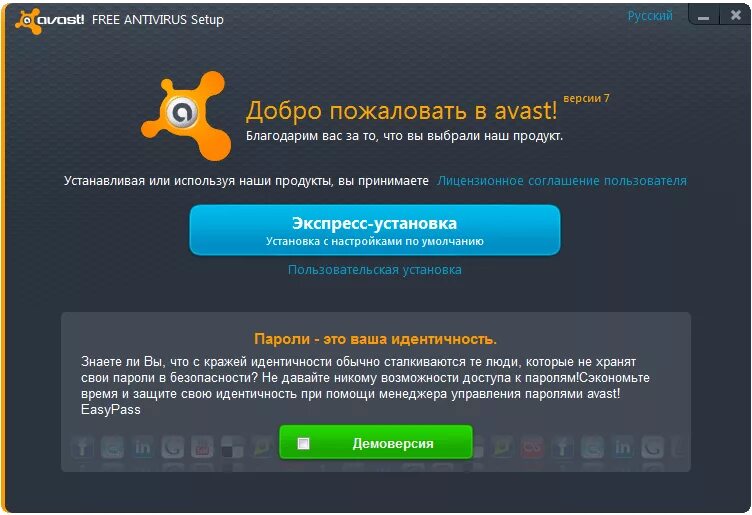This screenshot has width=752, height=515.
Task: Start the Экспресс-установка installation
Action: pyautogui.click(x=375, y=230)
